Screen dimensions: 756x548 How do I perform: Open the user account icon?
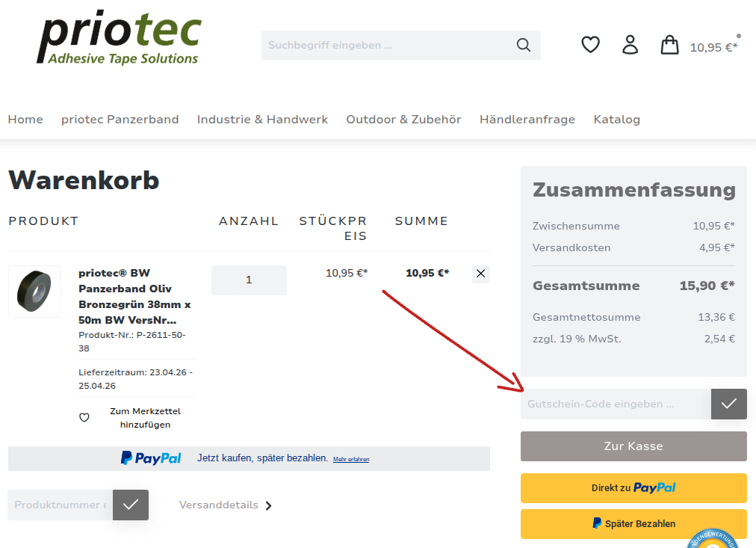(x=630, y=45)
